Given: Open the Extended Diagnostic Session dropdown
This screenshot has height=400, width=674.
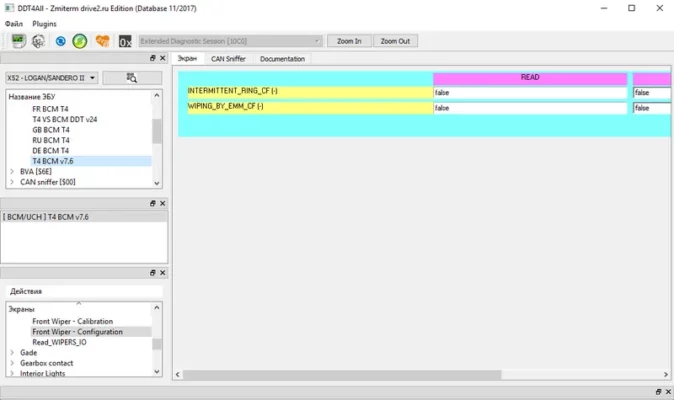Looking at the screenshot, I should [230, 41].
